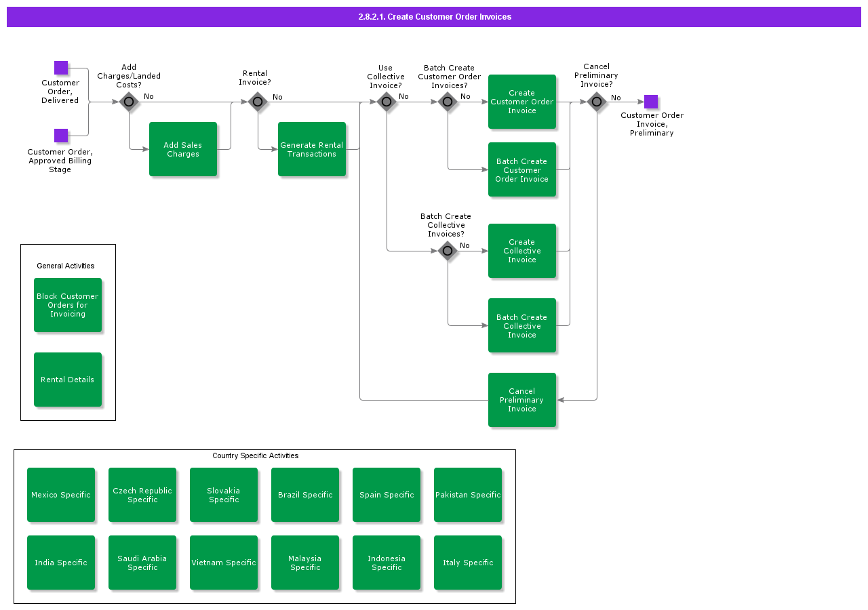This screenshot has width=868, height=610.
Task: Select the Cancel Preliminary Invoice decision diamond
Action: (596, 101)
